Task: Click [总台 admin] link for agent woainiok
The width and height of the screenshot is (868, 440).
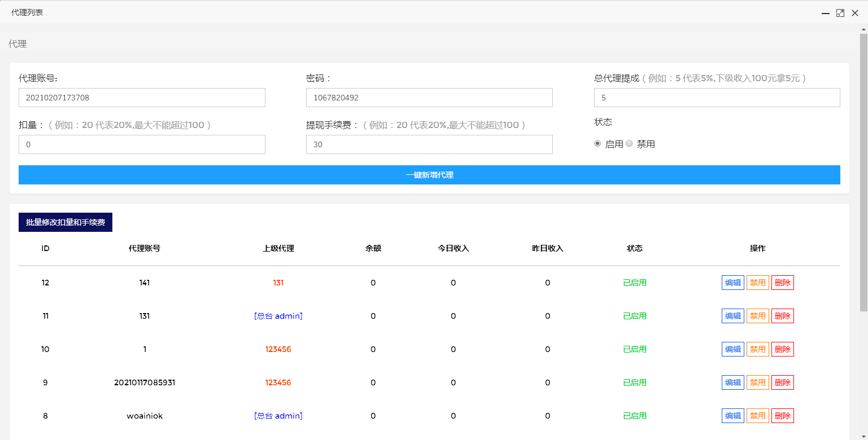Action: tap(278, 415)
